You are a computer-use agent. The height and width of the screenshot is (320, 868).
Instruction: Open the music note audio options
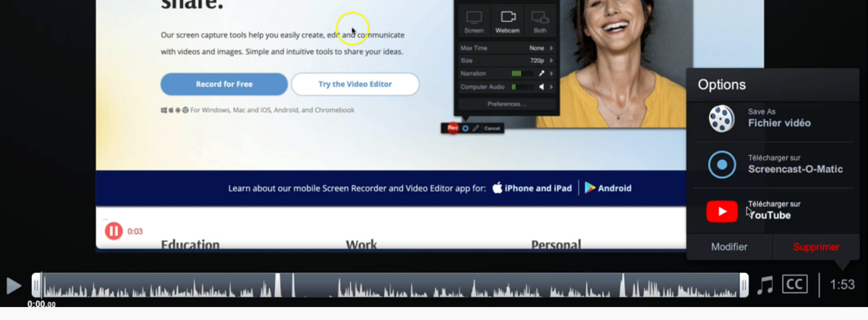point(765,285)
